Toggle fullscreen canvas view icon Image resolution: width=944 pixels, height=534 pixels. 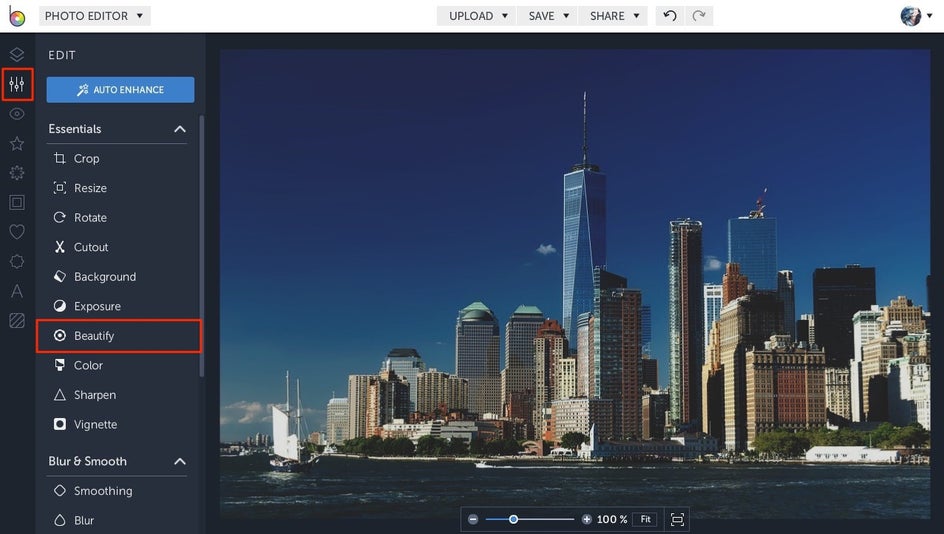click(677, 519)
